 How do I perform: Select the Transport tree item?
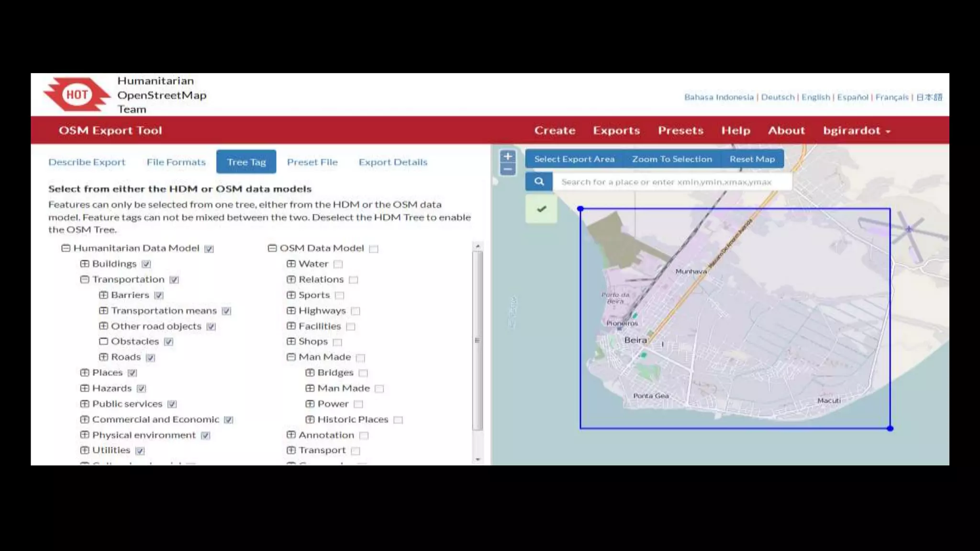(322, 451)
